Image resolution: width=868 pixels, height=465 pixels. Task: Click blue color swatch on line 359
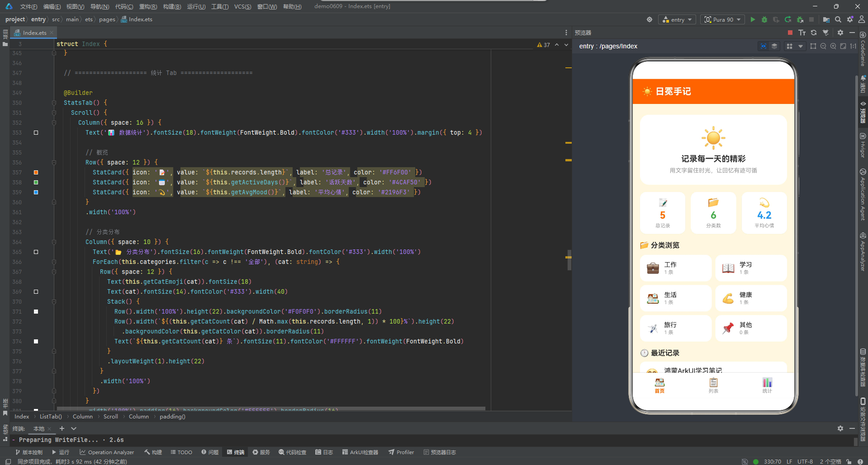[x=36, y=192]
